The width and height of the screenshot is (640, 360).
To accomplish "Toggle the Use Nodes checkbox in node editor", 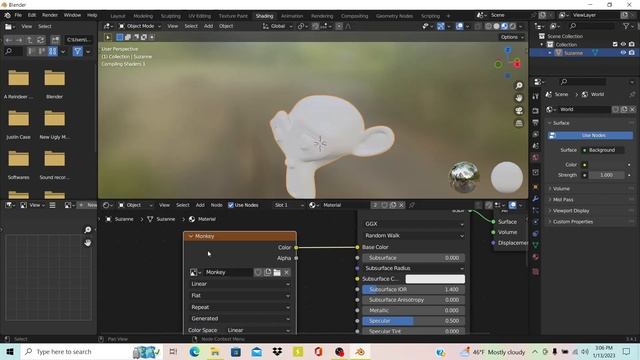I will point(231,205).
